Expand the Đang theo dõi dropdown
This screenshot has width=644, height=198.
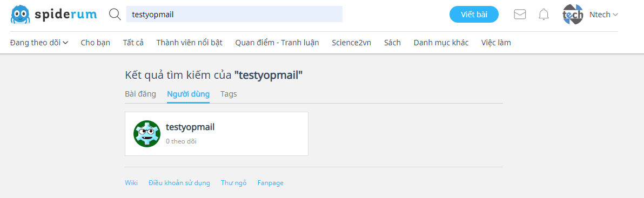coord(39,43)
